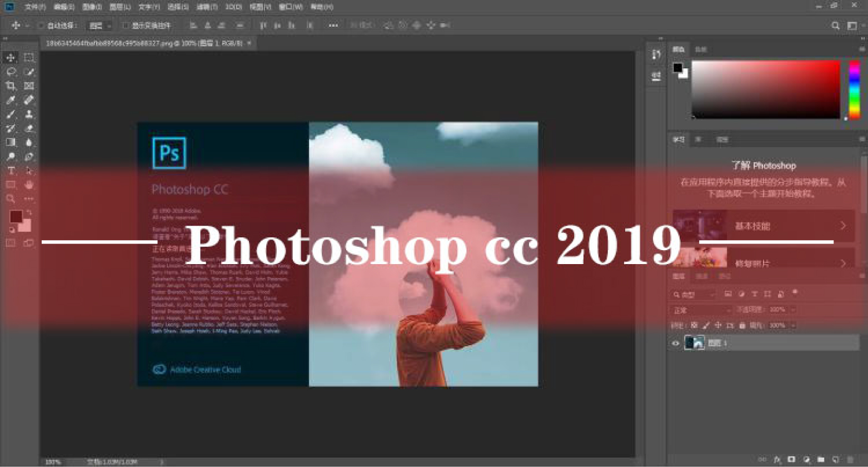
Task: Select the Brush tool
Action: [10, 115]
